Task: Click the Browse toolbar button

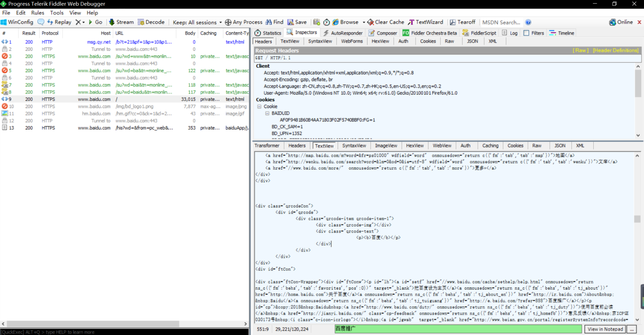Action: click(x=345, y=22)
